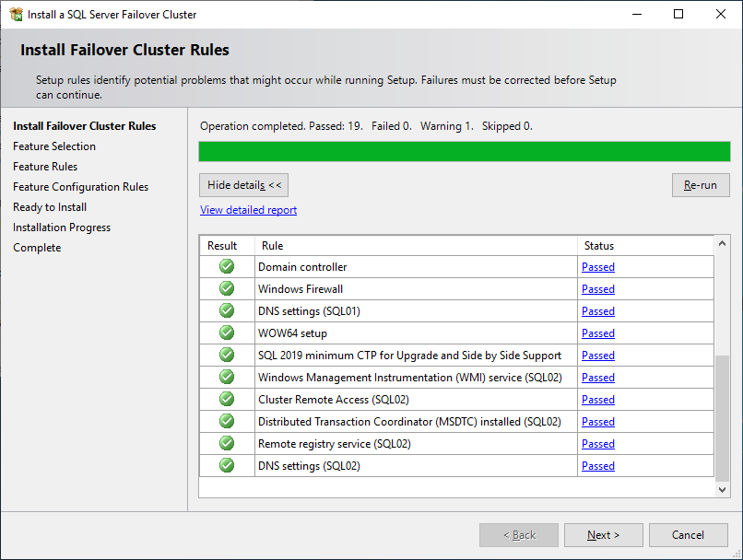Click the check icon for Cluster Remote Access (SQL02)

pos(227,399)
